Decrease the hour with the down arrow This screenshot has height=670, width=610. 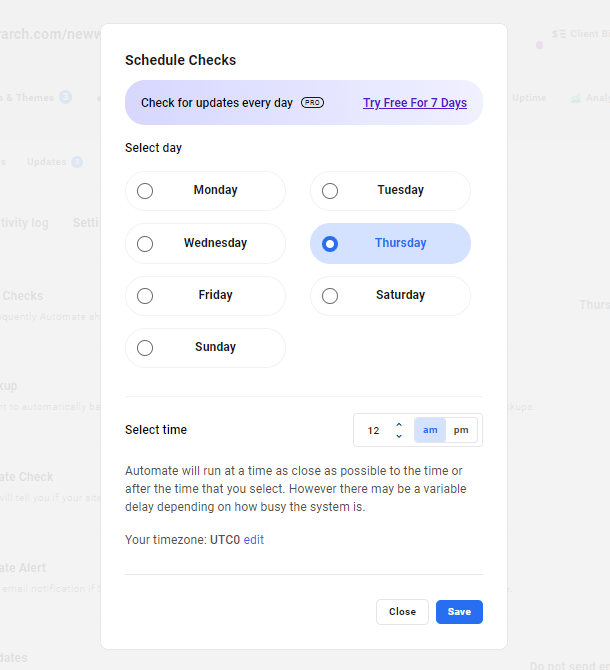coord(399,436)
